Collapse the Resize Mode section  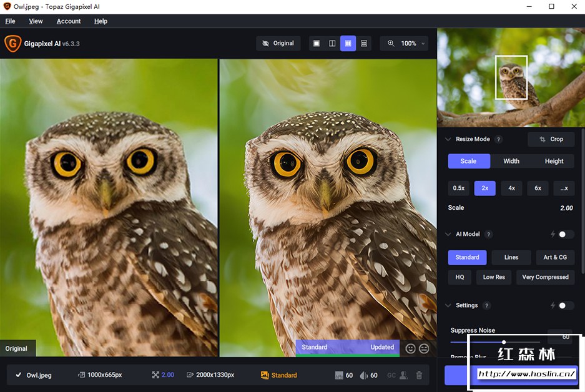448,139
